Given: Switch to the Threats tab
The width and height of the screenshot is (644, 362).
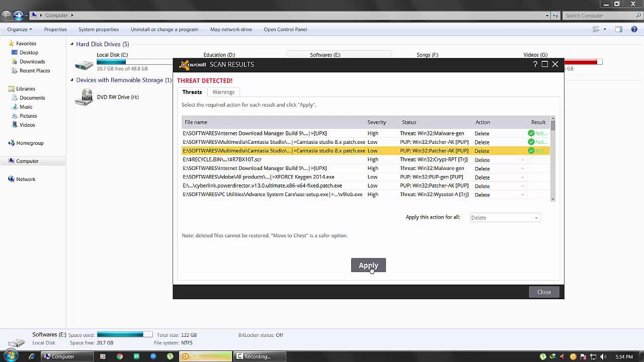Looking at the screenshot, I should [192, 92].
